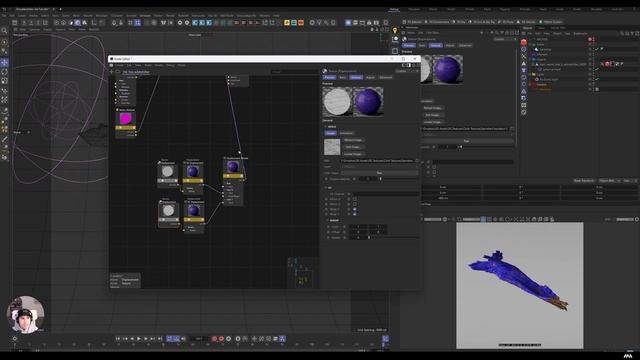640x360 pixels.
Task: Click the current frame field in timeline
Action: tap(198, 339)
